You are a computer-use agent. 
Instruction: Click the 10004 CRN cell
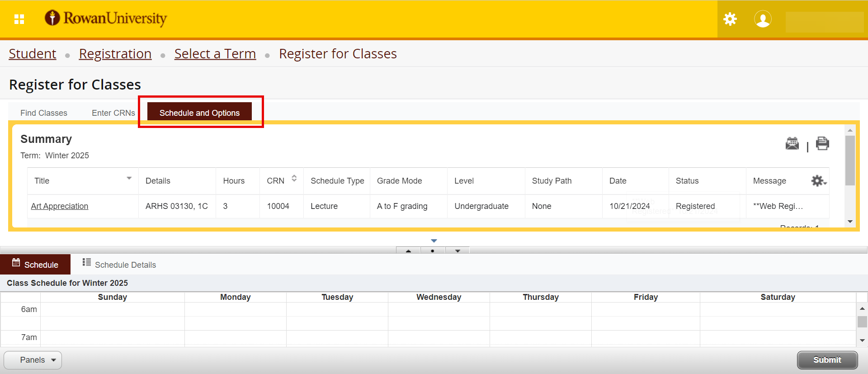[282, 206]
